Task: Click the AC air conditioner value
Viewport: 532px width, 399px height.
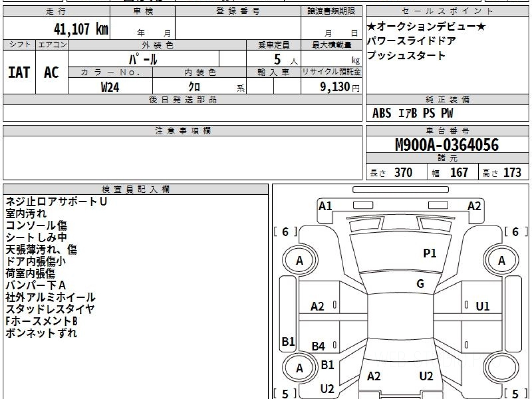Action: click(51, 72)
